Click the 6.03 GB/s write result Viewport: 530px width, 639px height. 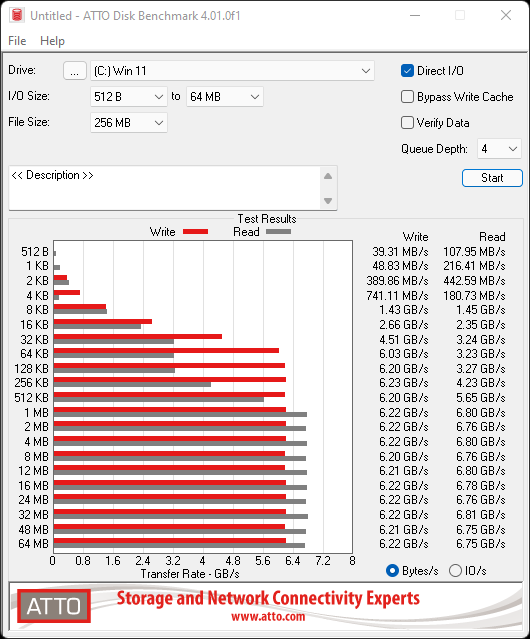[404, 354]
